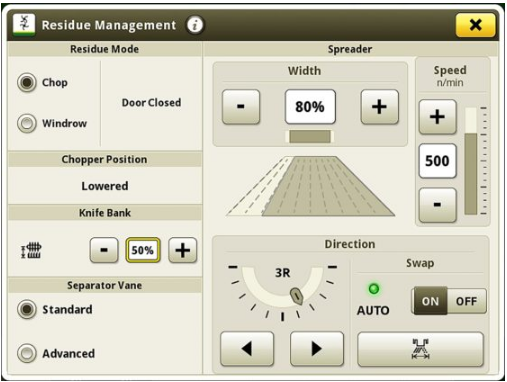The height and width of the screenshot is (382, 507).
Task: Shift spreader direction right
Action: click(x=317, y=349)
